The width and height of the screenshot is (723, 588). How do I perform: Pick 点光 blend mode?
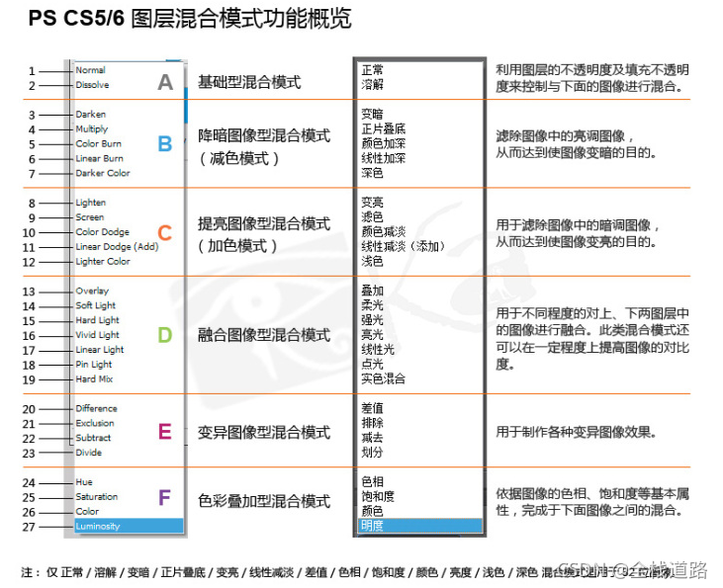tap(372, 365)
